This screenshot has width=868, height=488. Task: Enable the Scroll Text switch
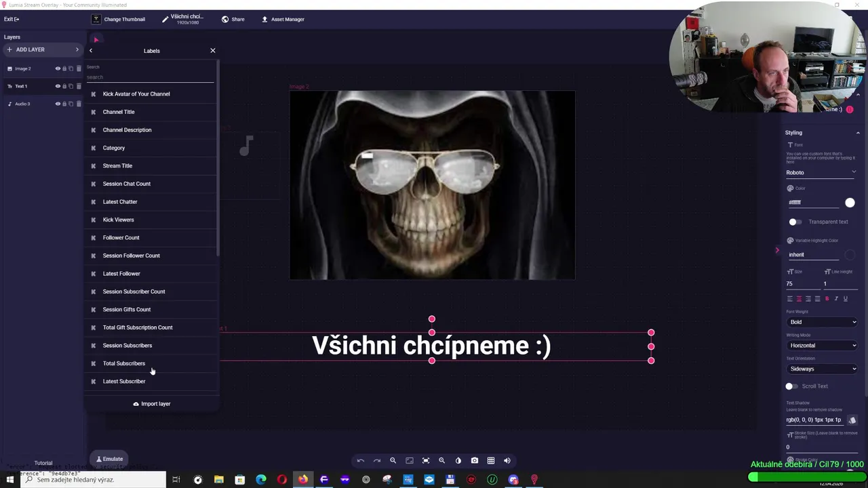point(791,386)
